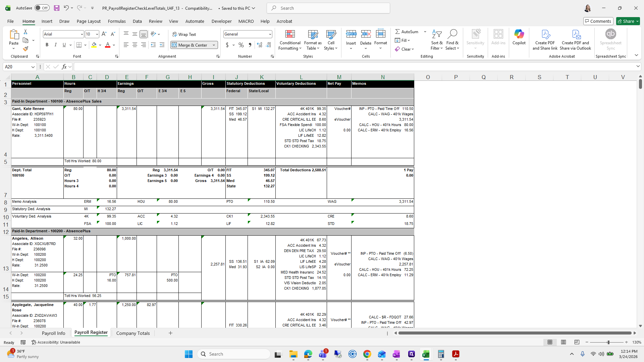Click the Percent Style icon
Image resolution: width=644 pixels, height=362 pixels.
click(241, 45)
